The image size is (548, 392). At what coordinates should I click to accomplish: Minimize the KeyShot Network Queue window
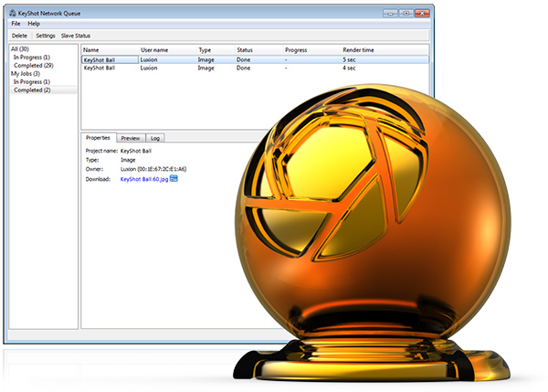click(x=390, y=14)
